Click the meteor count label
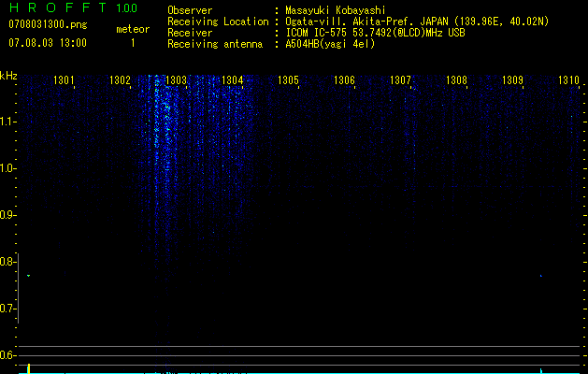 tap(133, 29)
